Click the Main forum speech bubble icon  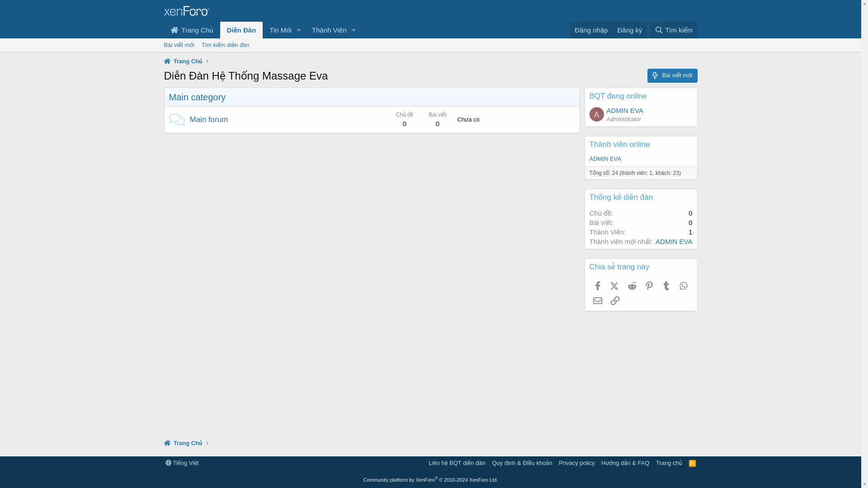click(177, 120)
